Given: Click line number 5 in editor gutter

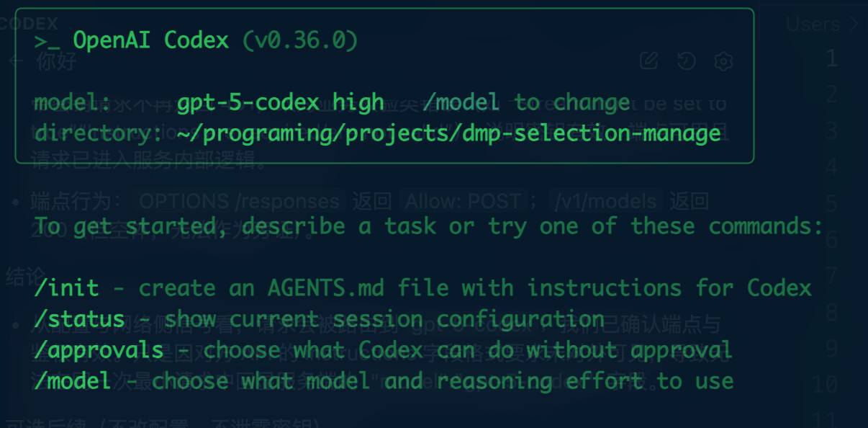Looking at the screenshot, I should click(832, 202).
